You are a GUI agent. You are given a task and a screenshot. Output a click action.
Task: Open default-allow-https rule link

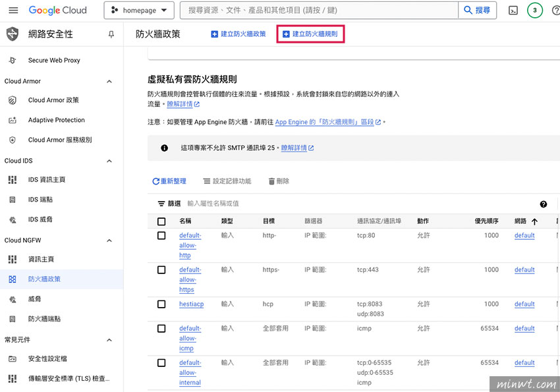[190, 279]
